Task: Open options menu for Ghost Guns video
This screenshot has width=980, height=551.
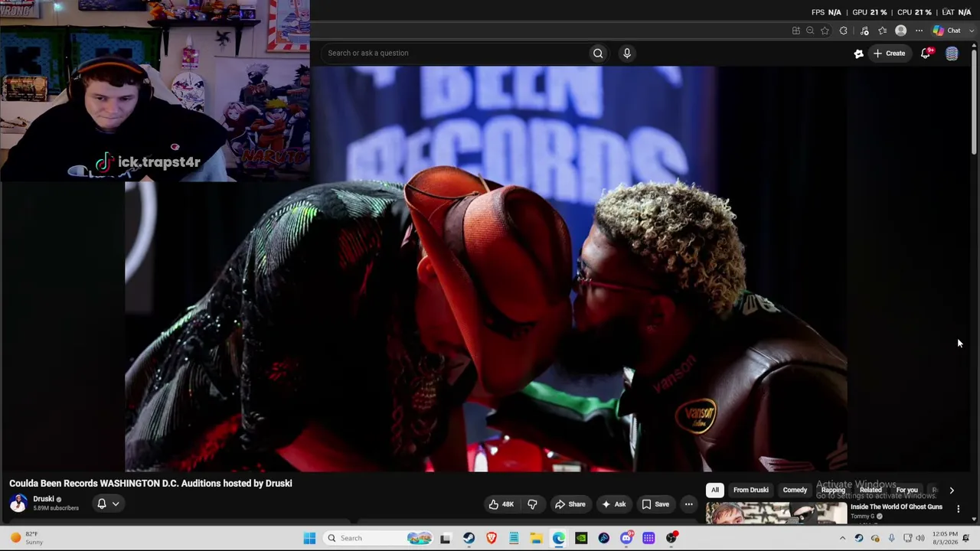Action: coord(958,508)
